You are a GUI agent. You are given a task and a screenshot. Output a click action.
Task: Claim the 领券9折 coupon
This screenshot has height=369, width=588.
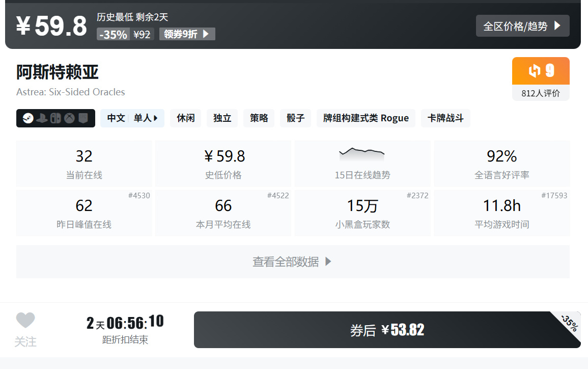(187, 34)
